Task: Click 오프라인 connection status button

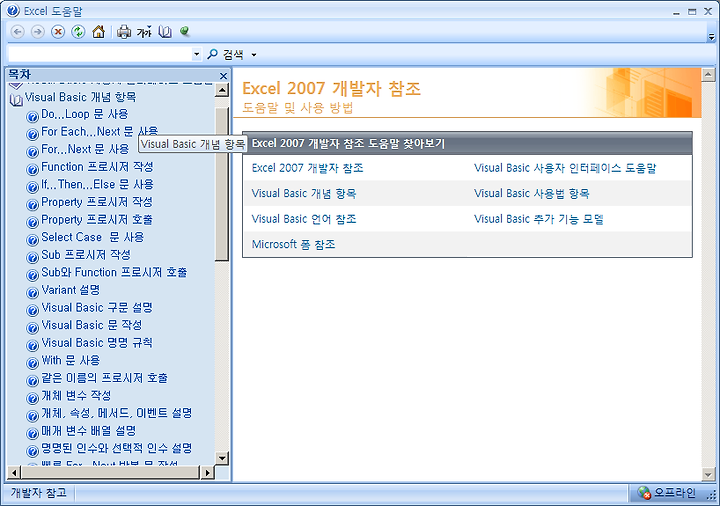Action: click(667, 493)
